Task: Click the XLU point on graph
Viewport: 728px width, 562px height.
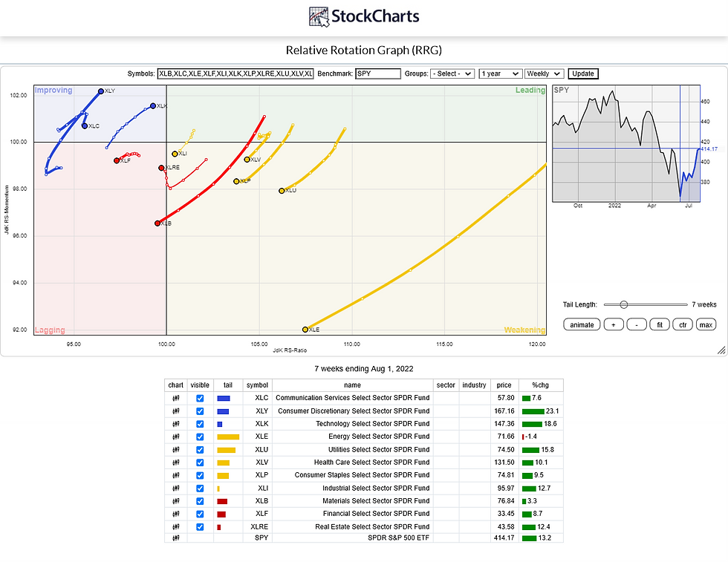Action: pos(282,191)
